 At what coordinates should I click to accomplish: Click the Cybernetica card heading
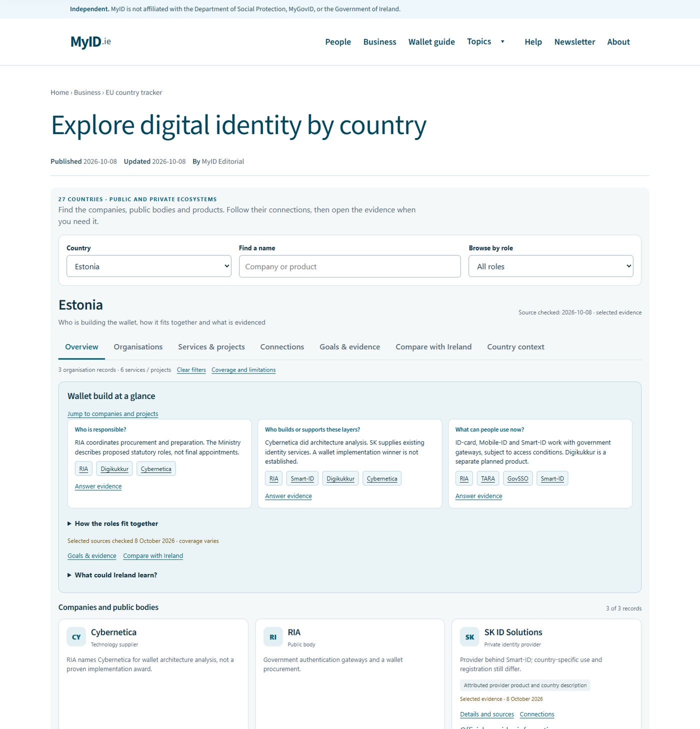113,632
